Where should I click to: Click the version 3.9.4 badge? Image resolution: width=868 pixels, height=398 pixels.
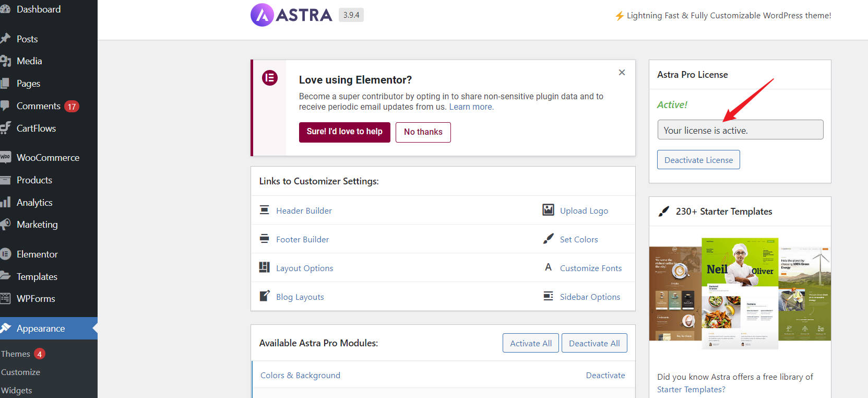pos(351,15)
